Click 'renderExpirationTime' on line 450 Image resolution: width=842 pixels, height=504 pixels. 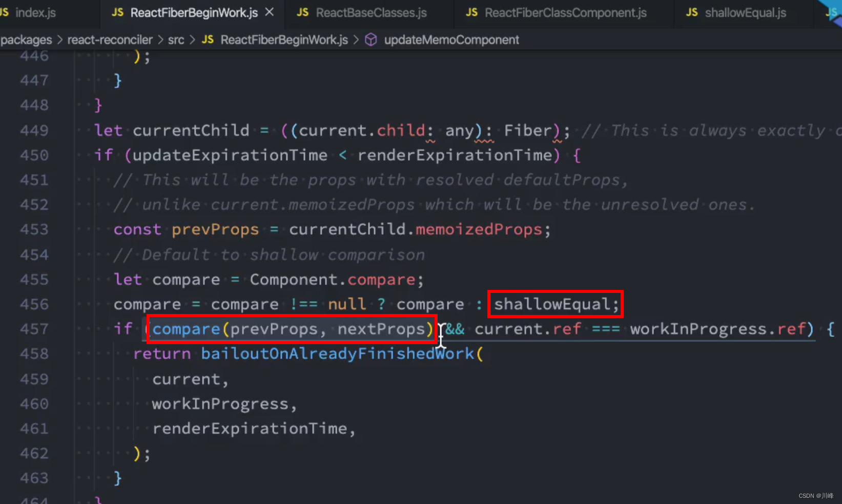tap(455, 155)
